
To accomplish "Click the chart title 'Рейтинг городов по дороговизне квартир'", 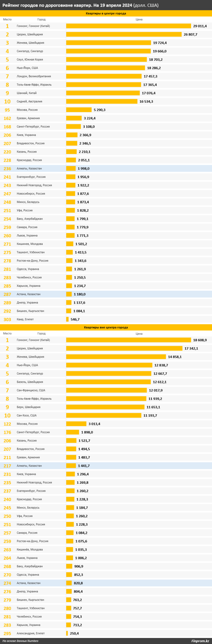I will pos(67,5).
